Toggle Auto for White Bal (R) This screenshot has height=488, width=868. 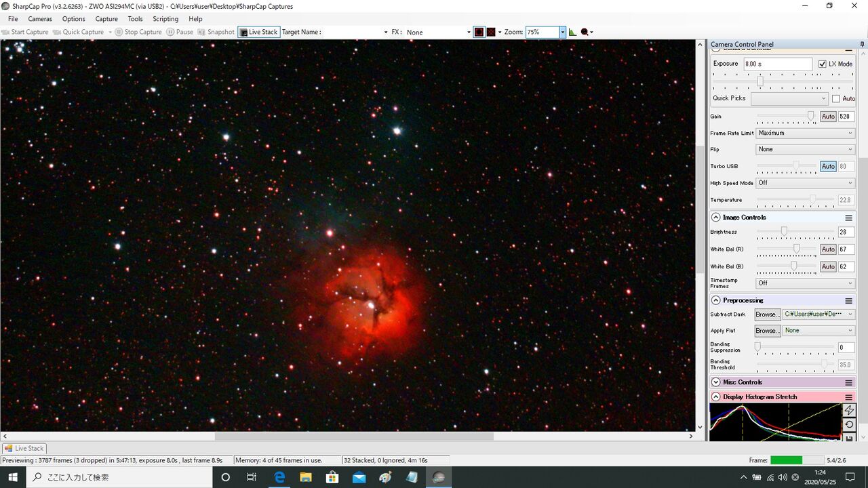(x=828, y=249)
